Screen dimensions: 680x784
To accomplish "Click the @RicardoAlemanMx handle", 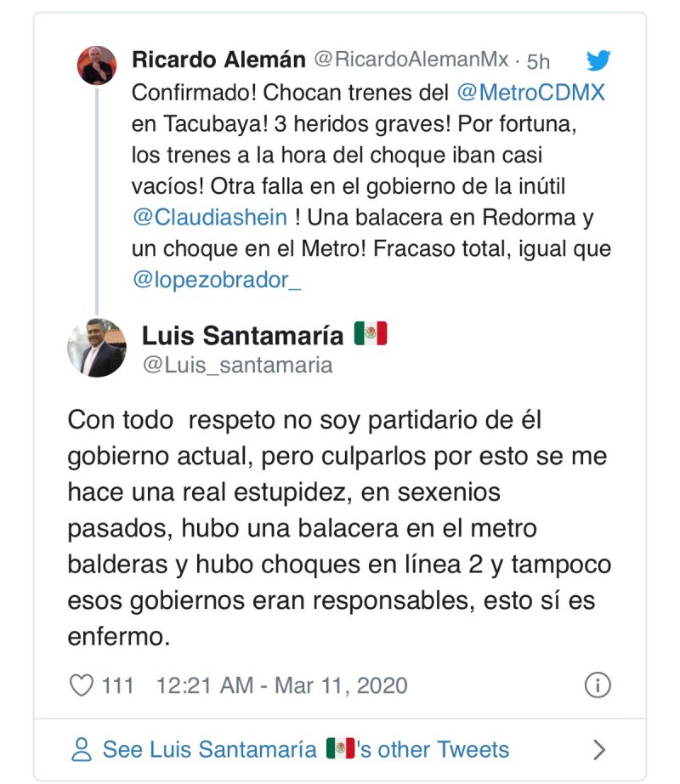I will 411,60.
